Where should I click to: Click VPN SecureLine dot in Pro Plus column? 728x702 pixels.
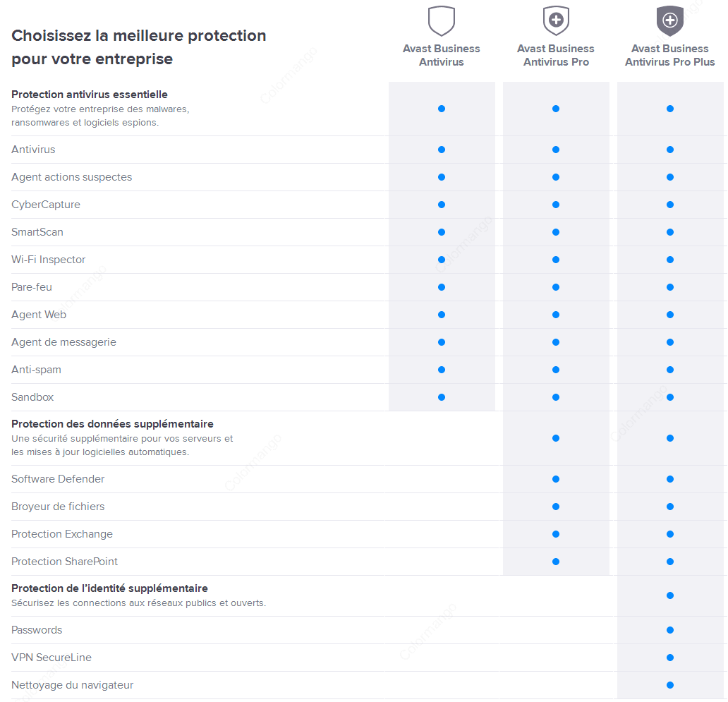click(x=670, y=658)
